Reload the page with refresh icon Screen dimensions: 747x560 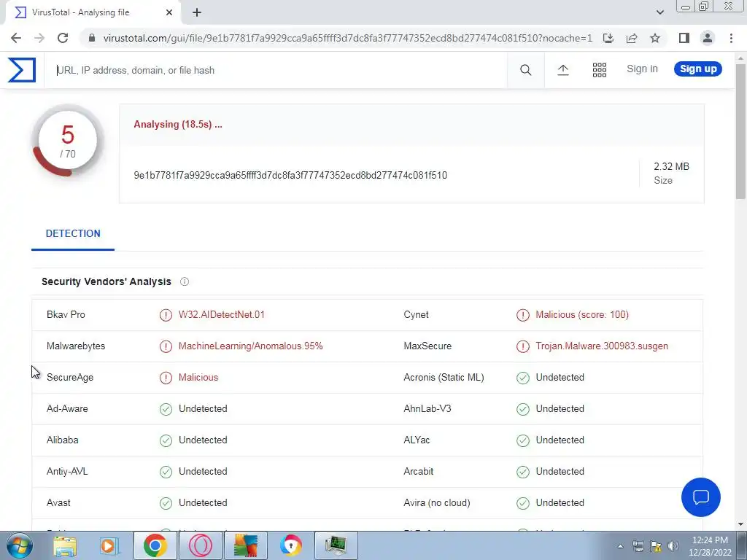click(x=63, y=38)
